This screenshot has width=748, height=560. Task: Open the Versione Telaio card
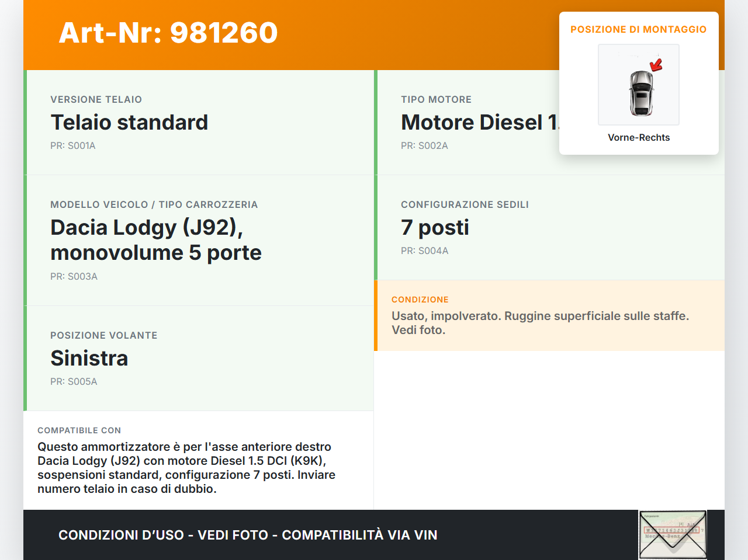[x=199, y=123]
